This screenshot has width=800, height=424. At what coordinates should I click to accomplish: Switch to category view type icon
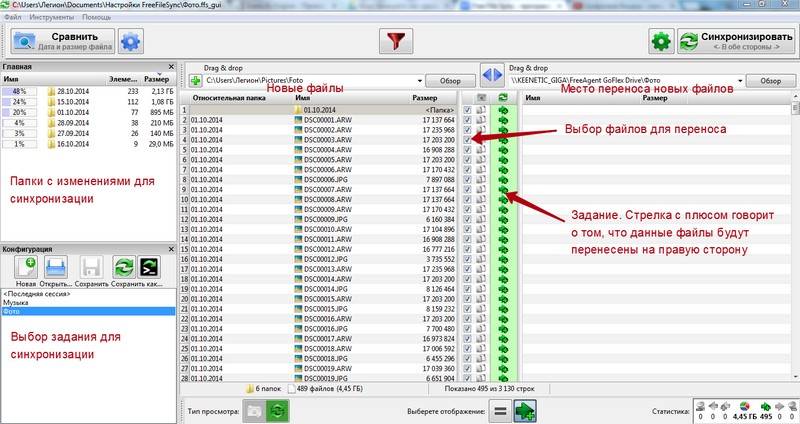coord(254,411)
